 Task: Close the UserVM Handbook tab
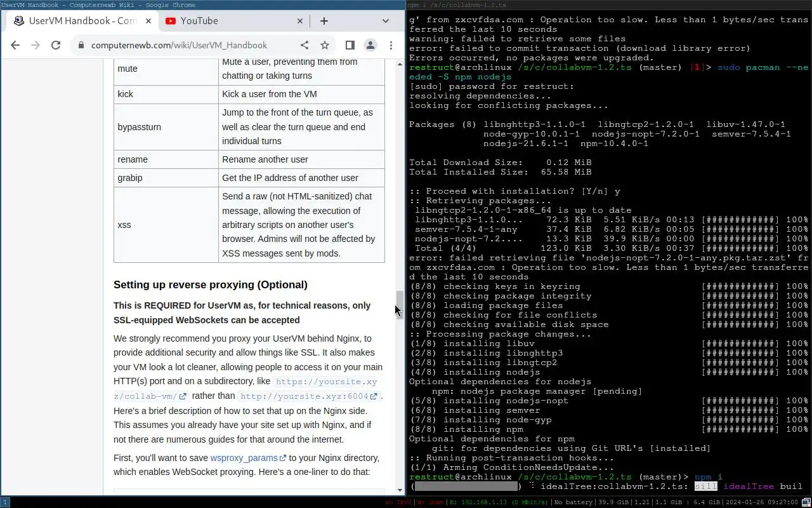pos(149,21)
